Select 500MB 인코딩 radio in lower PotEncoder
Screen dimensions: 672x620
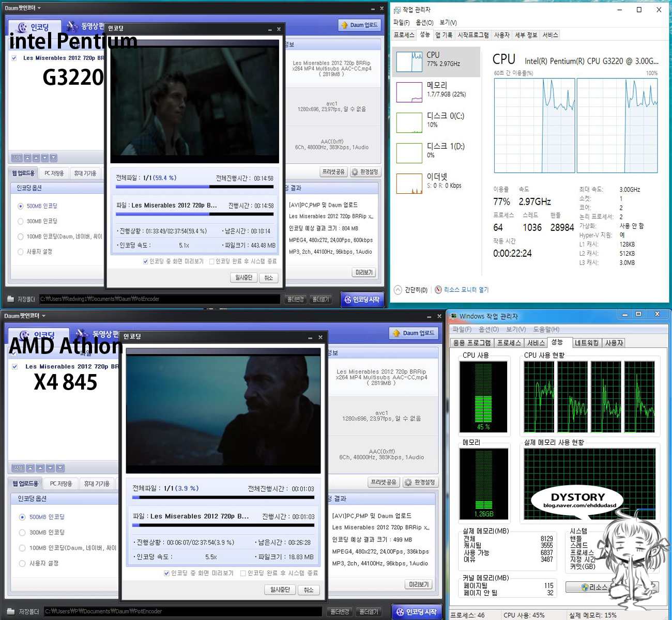(22, 517)
